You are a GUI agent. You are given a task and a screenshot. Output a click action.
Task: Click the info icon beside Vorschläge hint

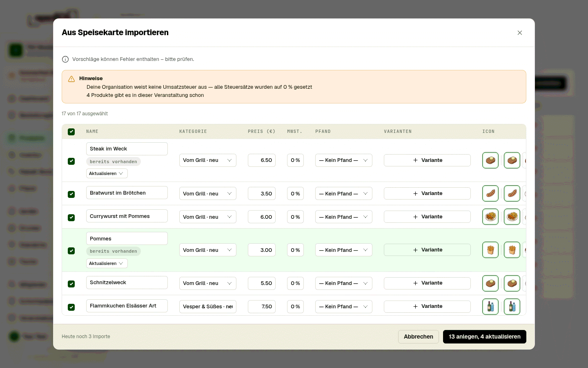point(65,59)
